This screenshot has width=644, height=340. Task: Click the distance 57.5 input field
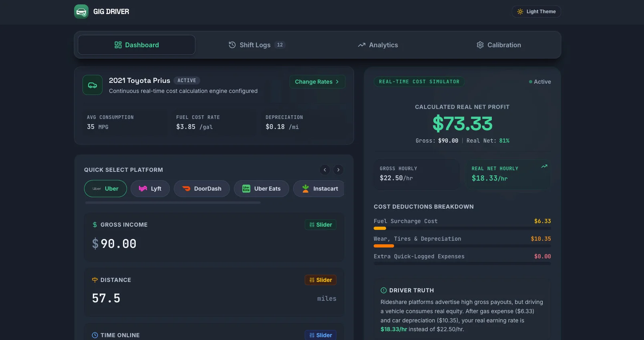click(202, 298)
